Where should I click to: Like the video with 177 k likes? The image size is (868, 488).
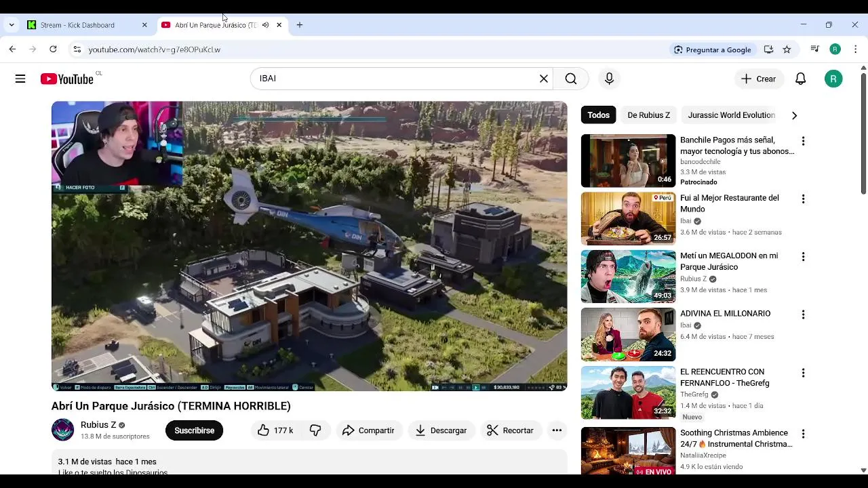point(275,430)
